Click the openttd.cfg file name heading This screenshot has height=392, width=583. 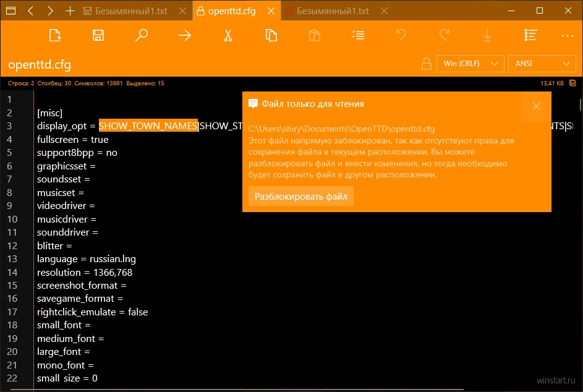(x=40, y=65)
